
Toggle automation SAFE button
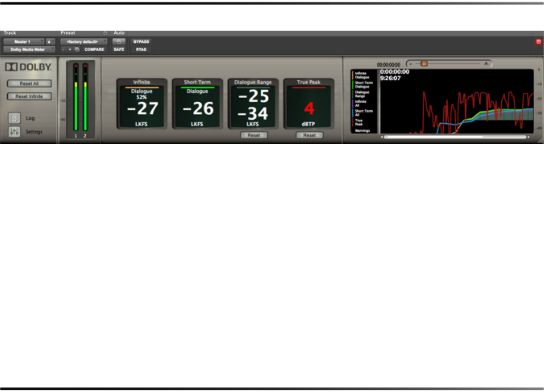(119, 49)
